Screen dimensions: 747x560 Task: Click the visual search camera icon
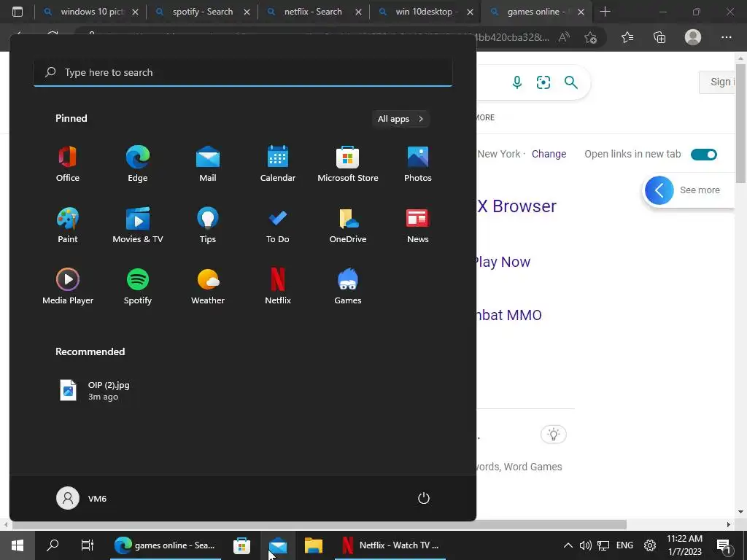543,82
